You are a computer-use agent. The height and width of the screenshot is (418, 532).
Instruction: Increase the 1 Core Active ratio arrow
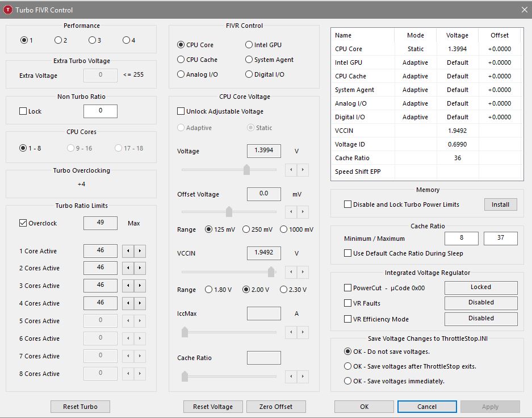[140, 251]
